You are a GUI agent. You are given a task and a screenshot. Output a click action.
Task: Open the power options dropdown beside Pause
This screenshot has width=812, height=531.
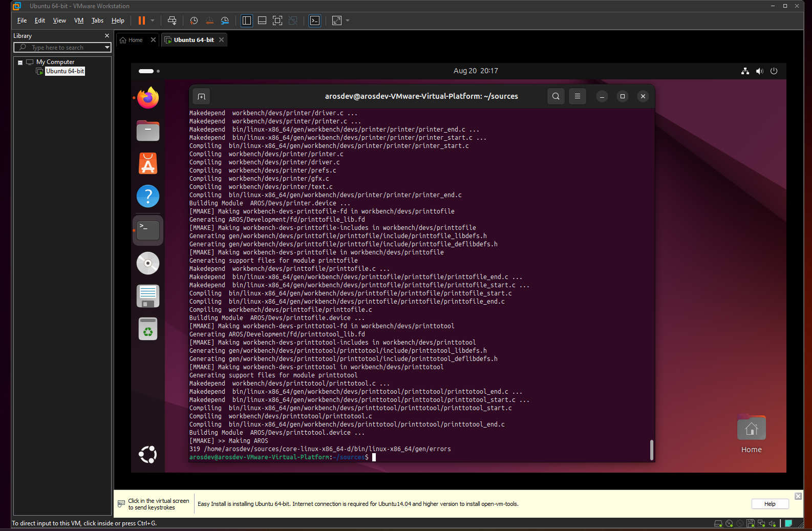(x=153, y=20)
